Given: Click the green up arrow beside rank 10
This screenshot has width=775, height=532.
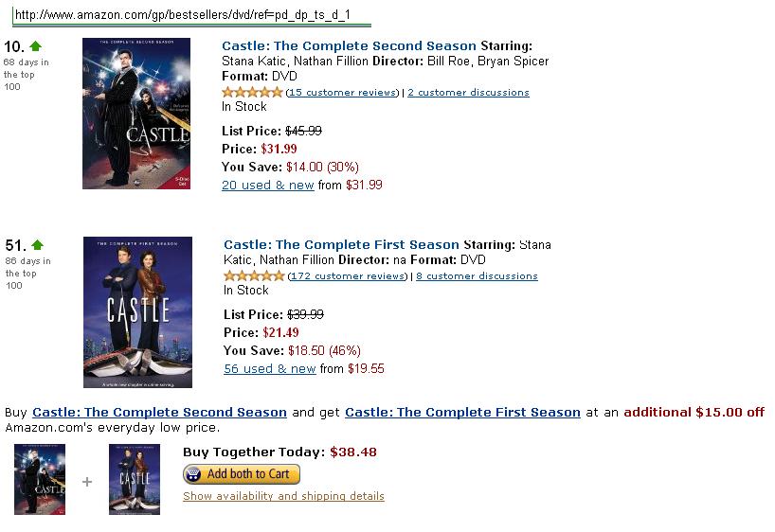Looking at the screenshot, I should pos(36,46).
